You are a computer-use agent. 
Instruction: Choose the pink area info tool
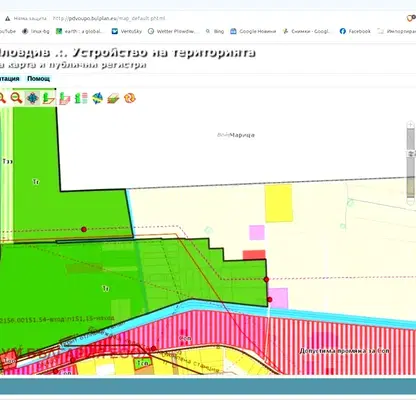point(64,98)
